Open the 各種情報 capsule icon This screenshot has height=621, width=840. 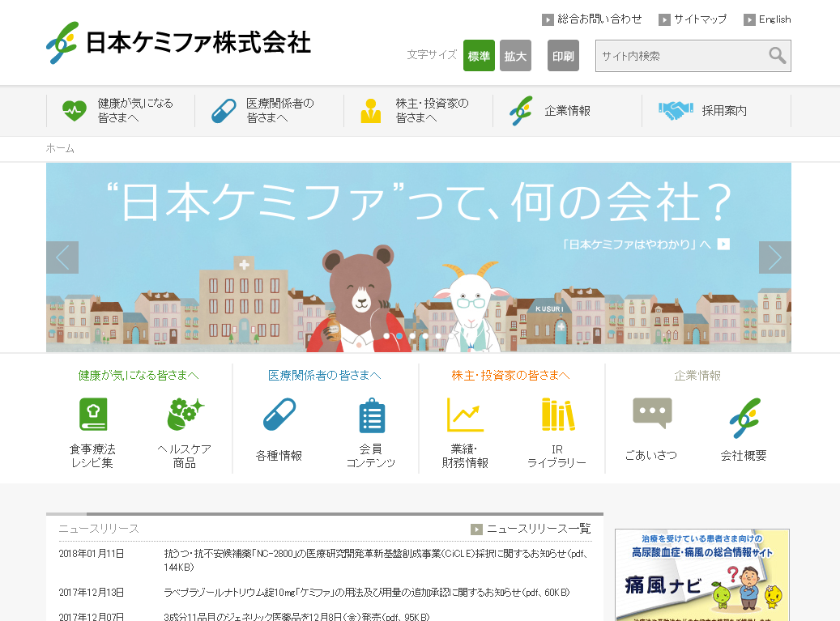coord(279,415)
